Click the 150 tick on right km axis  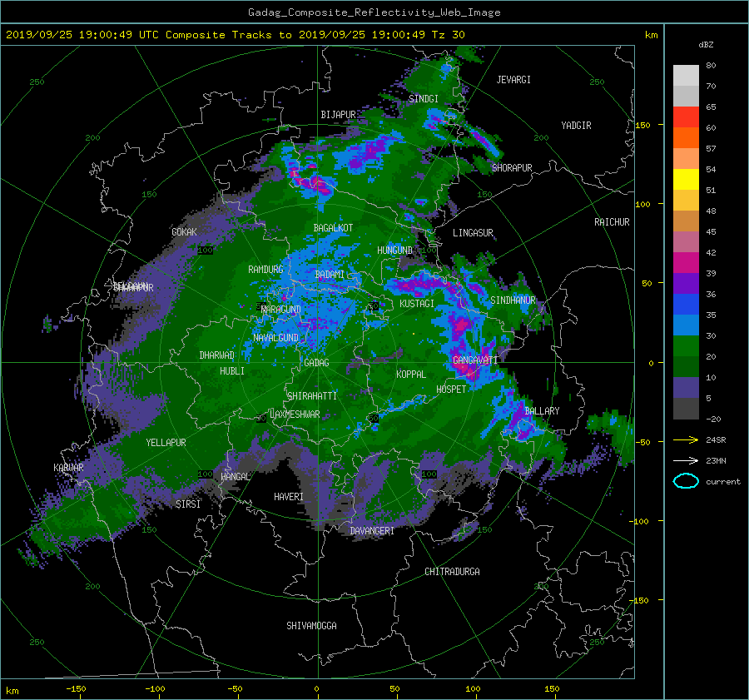click(x=643, y=125)
